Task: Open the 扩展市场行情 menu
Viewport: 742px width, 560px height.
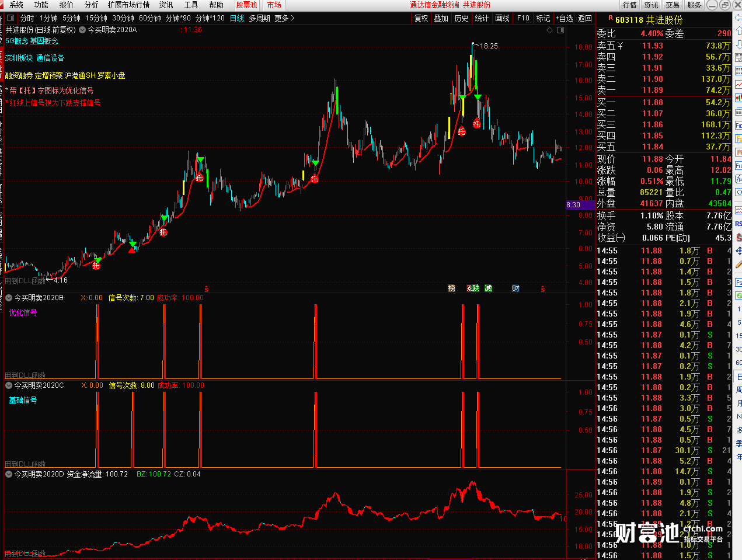Action: (x=128, y=5)
